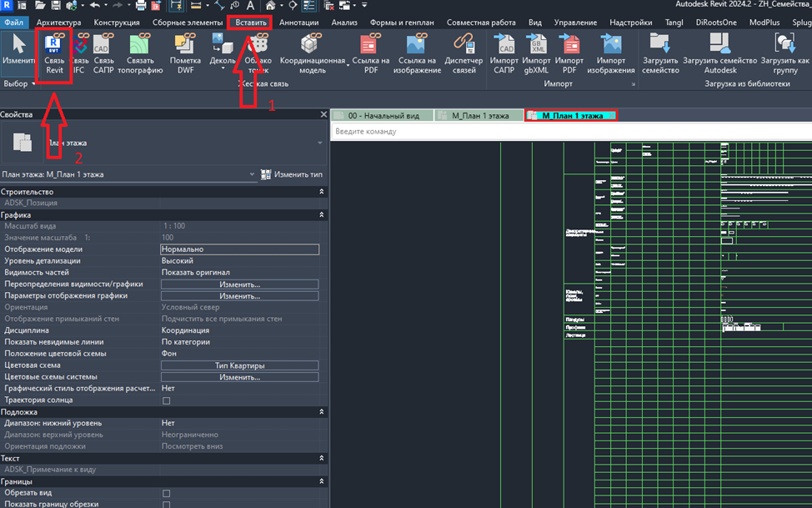The width and height of the screenshot is (812, 508).
Task: Select the Ссылка на изображение tool
Action: [x=417, y=54]
